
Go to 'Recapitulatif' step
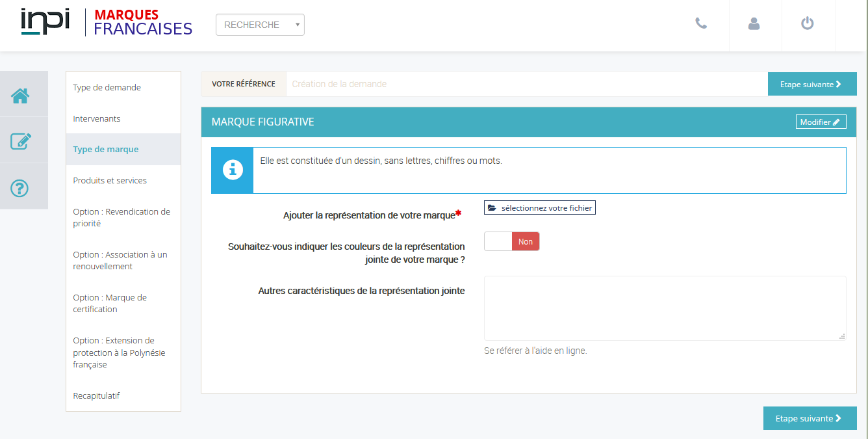(96, 396)
